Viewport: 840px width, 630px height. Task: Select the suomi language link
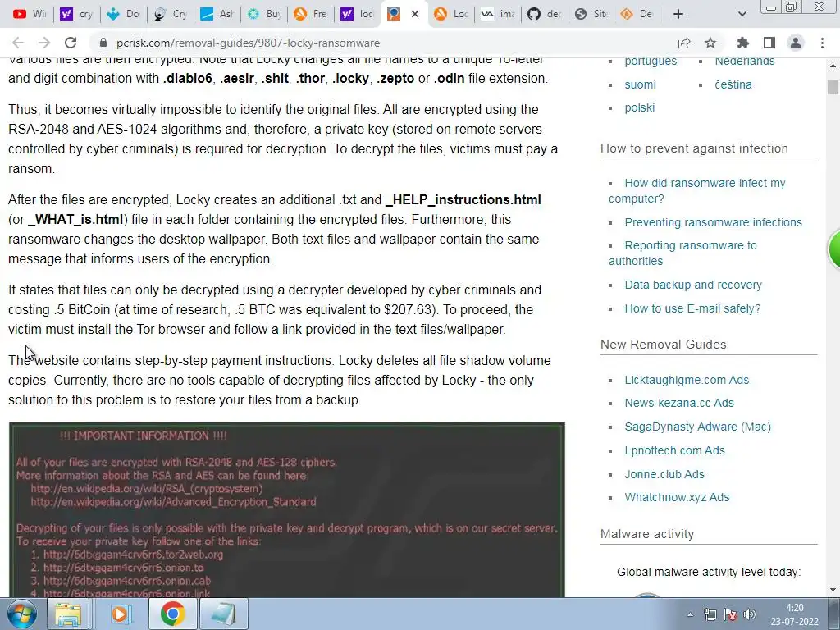click(640, 84)
